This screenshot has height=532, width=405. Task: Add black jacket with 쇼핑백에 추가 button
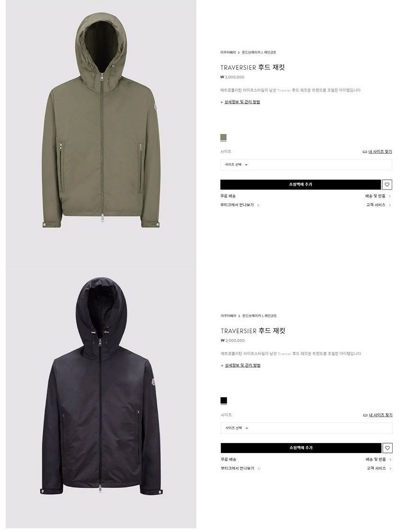pos(301,448)
